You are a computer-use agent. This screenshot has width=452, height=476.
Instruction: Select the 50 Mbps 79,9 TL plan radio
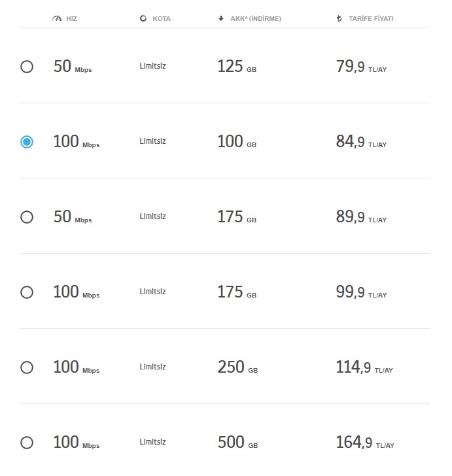pyautogui.click(x=27, y=67)
